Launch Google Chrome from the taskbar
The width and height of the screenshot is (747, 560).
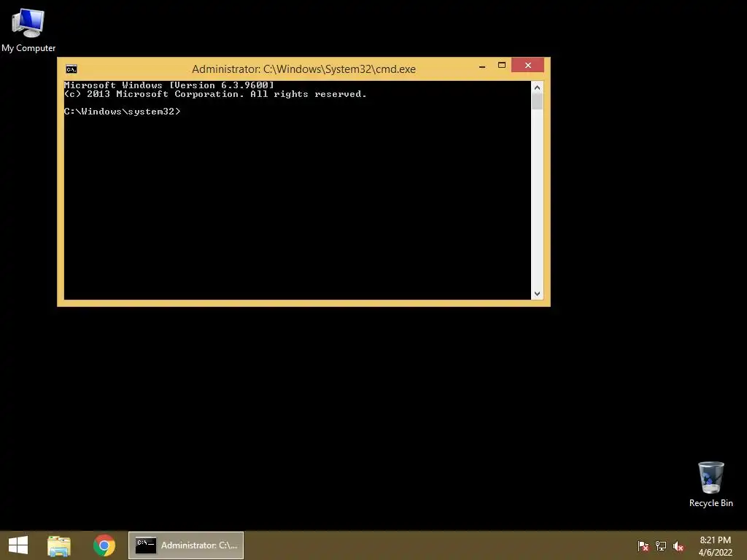(x=104, y=545)
